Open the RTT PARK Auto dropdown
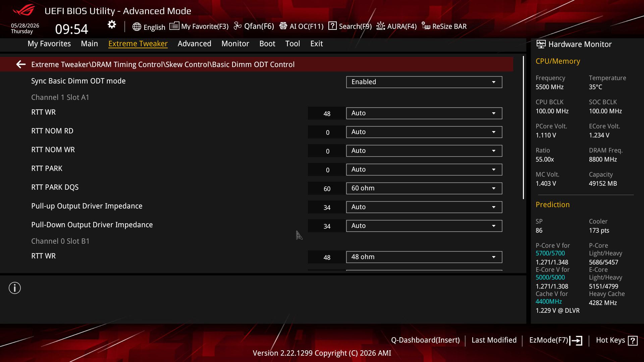Viewport: 644px width, 362px height. (x=424, y=170)
